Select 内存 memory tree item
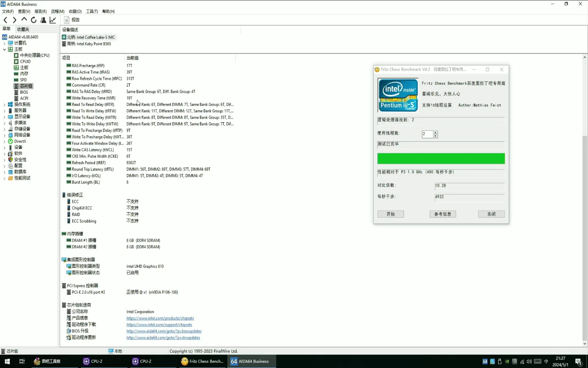Image resolution: width=588 pixels, height=368 pixels. (x=24, y=74)
